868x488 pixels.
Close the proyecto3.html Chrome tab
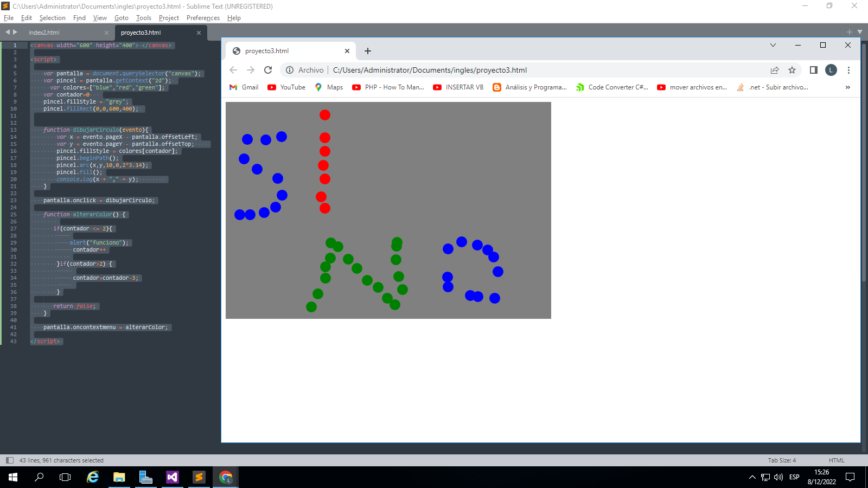tap(347, 51)
